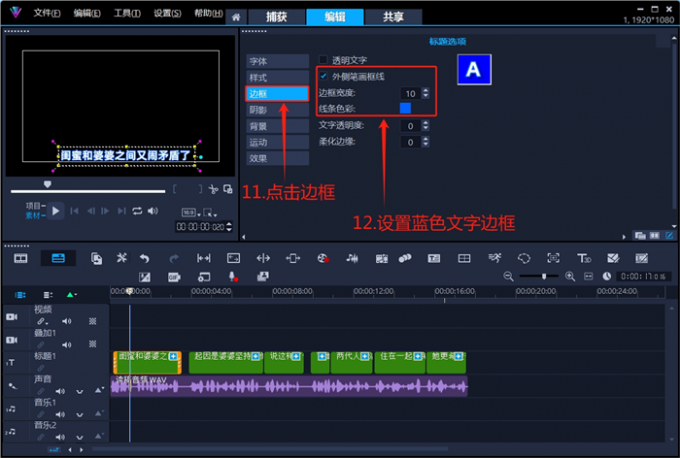Viewport: 680px width, 458px height.
Task: Switch to timeline view
Action: [58, 258]
